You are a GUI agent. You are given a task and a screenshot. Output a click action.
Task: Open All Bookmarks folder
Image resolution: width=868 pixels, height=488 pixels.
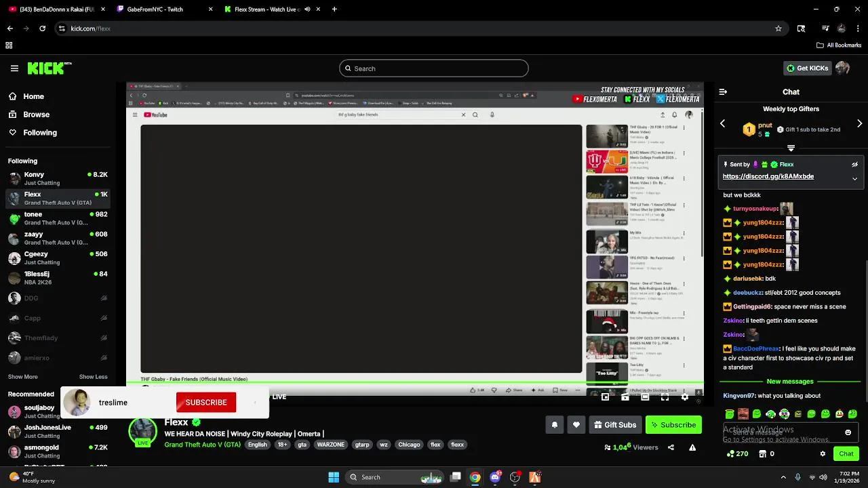click(839, 45)
